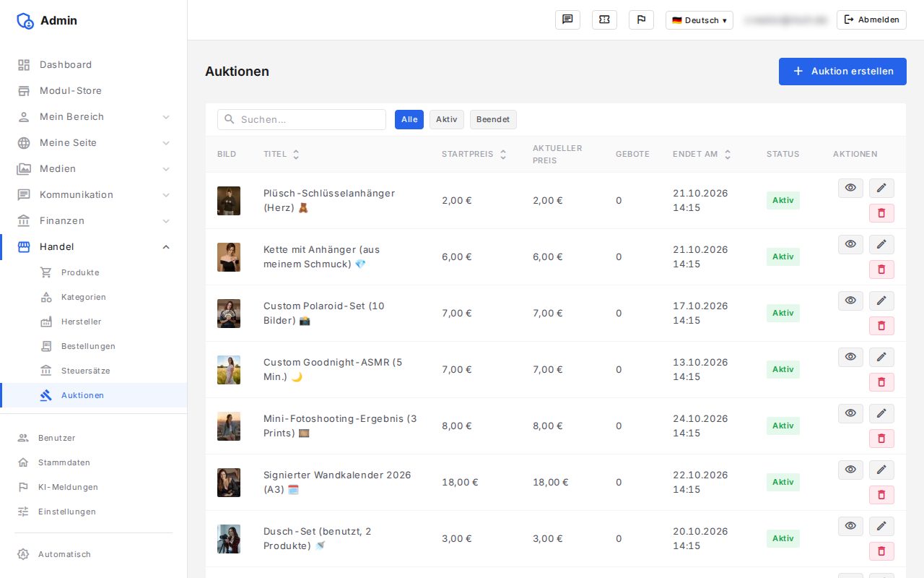Open the chat messages icon in header
Viewport: 924px width, 578px height.
click(567, 20)
